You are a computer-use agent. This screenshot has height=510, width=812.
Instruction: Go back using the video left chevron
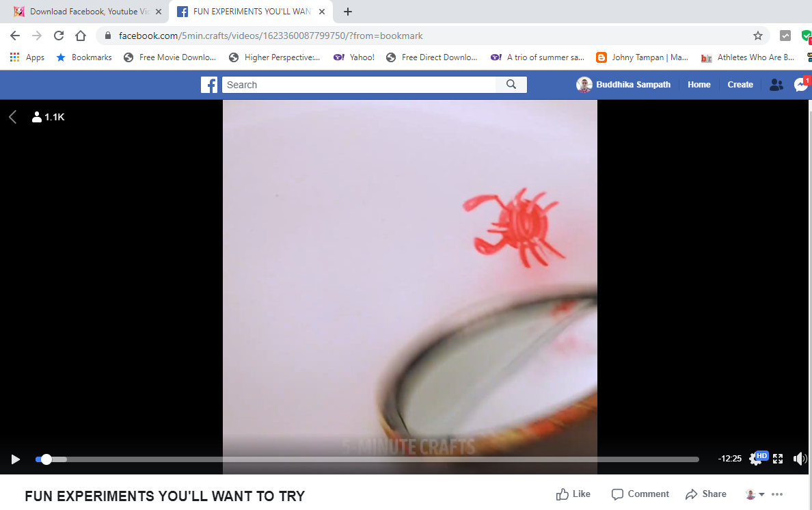click(13, 117)
